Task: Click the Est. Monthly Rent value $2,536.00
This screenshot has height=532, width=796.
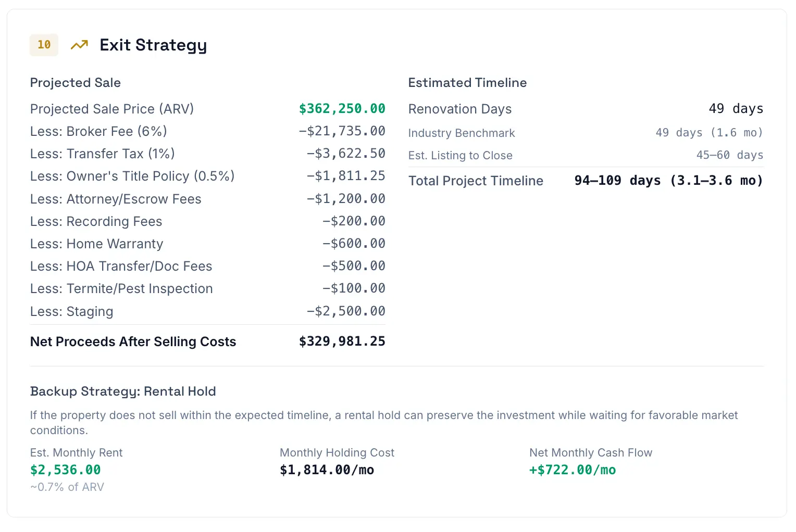Action: click(66, 470)
